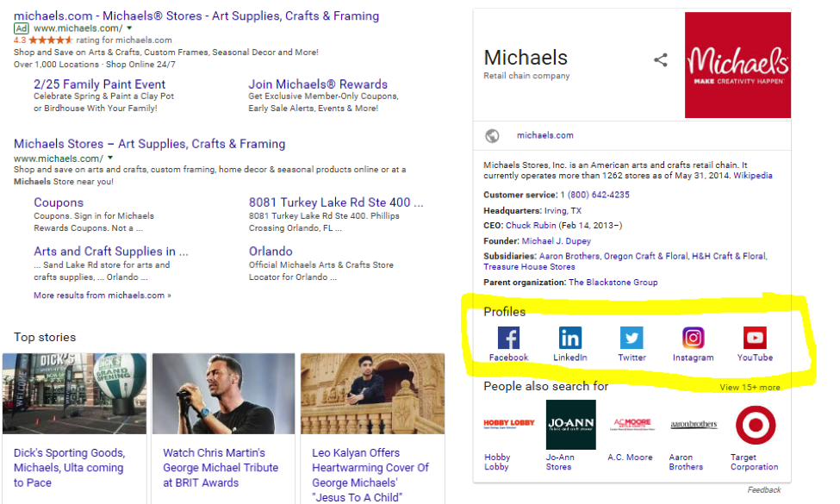Click the customer service phone number

click(x=594, y=195)
